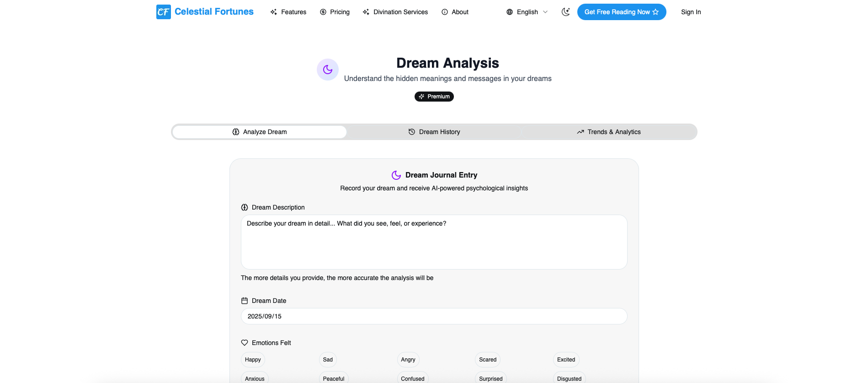Click the Dream Analysis heading
This screenshot has width=868, height=383.
tap(447, 63)
